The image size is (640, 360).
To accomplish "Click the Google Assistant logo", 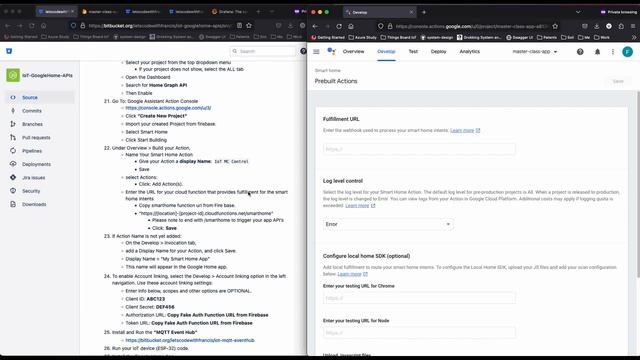I will tap(331, 51).
